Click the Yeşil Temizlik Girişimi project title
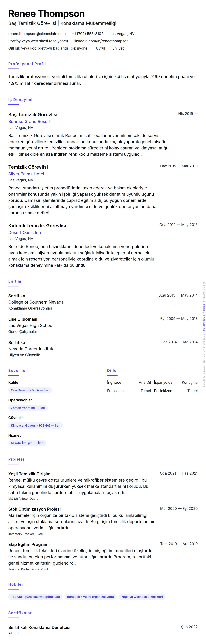 (x=30, y=474)
